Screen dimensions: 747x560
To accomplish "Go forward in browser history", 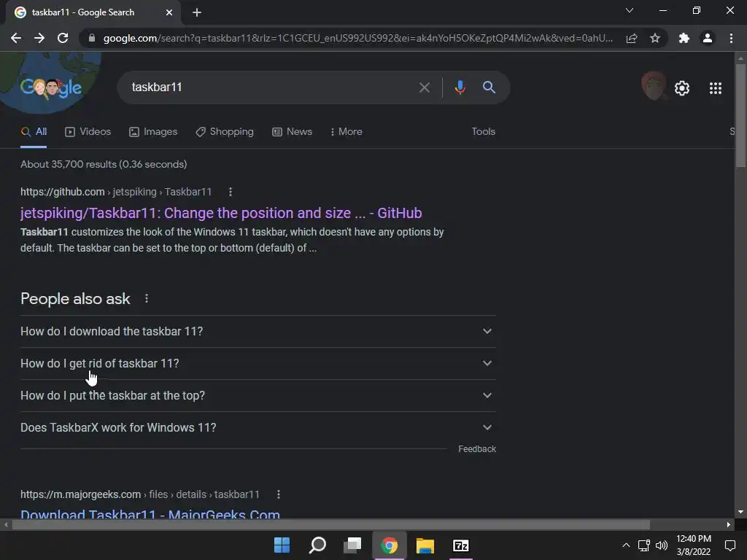I will 39,38.
